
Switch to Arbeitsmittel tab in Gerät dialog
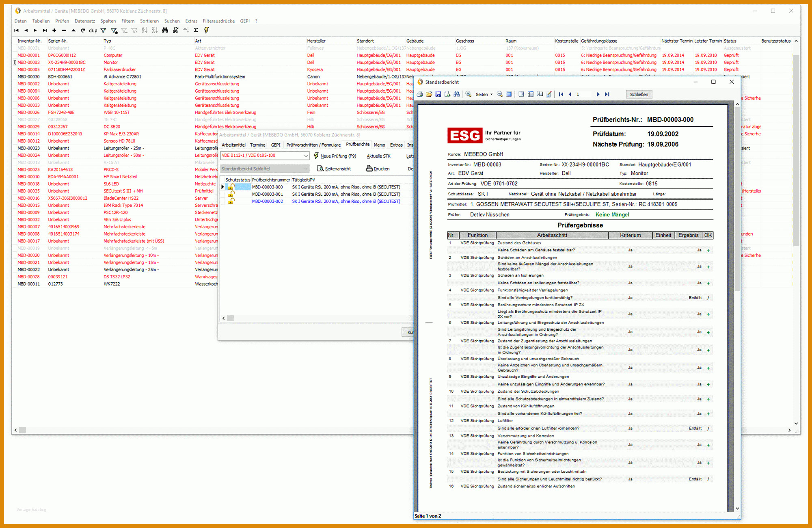[233, 145]
